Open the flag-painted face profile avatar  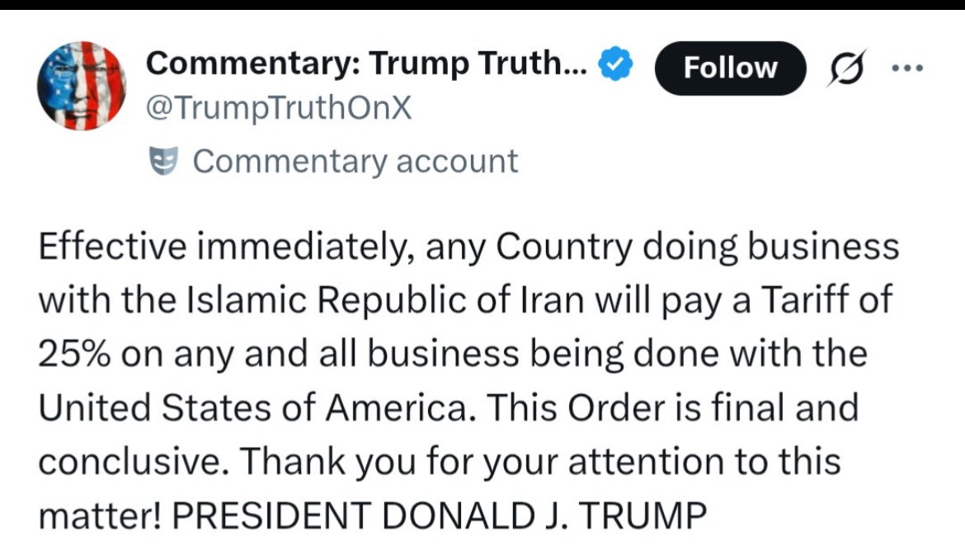(81, 86)
